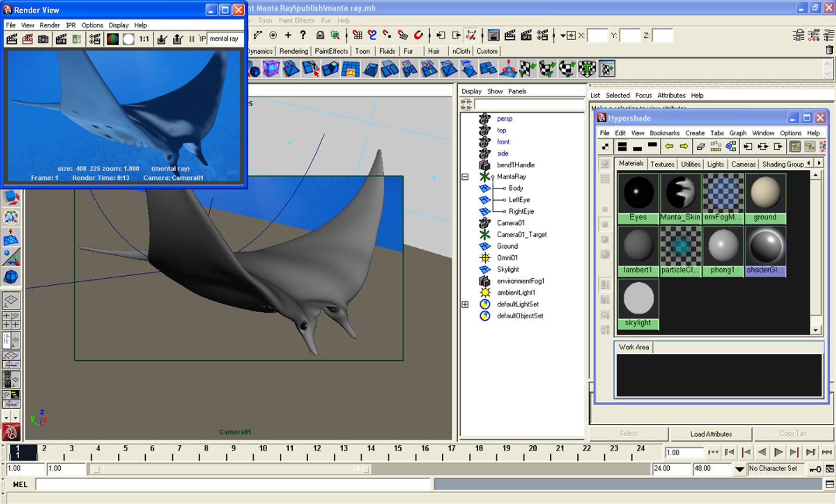Toggle the show top and bottom tabs icon

622,147
